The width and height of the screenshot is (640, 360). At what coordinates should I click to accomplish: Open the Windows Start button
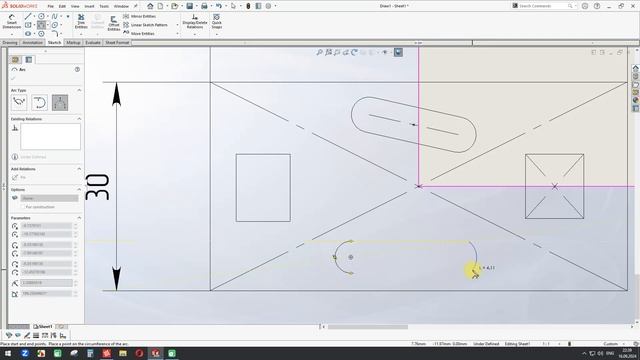coord(8,353)
